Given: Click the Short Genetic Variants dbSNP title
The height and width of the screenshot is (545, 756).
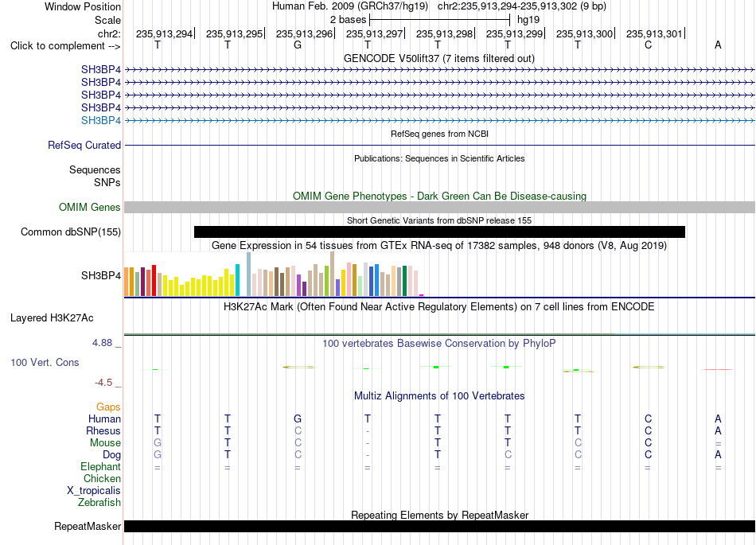Looking at the screenshot, I should coord(439,220).
